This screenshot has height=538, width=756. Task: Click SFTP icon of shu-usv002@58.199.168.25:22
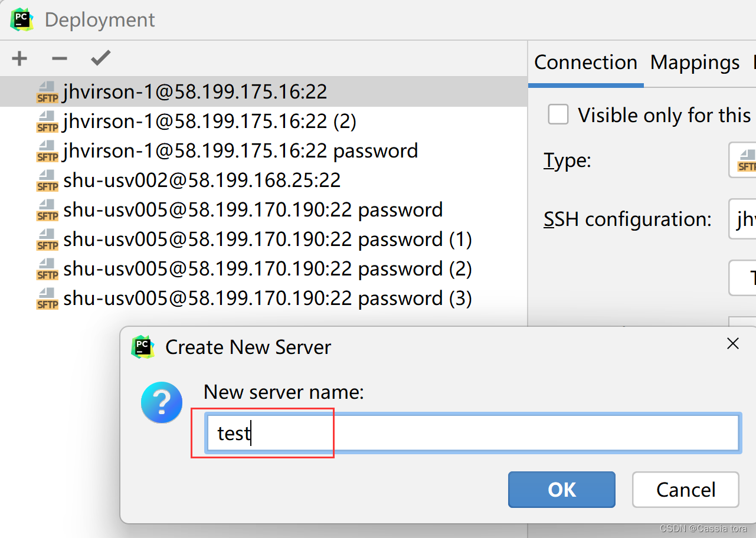coord(47,181)
